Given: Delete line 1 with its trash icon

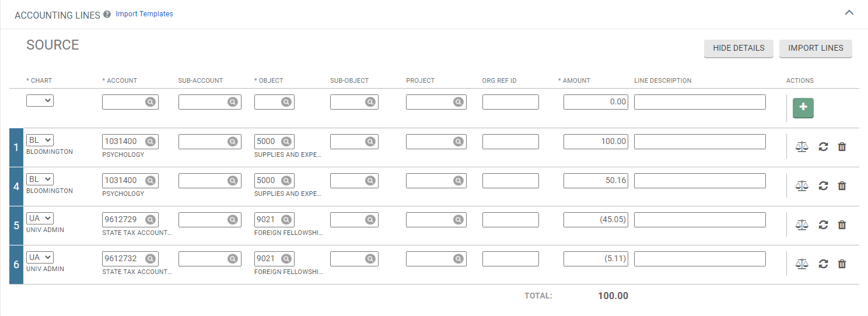Looking at the screenshot, I should (x=842, y=147).
